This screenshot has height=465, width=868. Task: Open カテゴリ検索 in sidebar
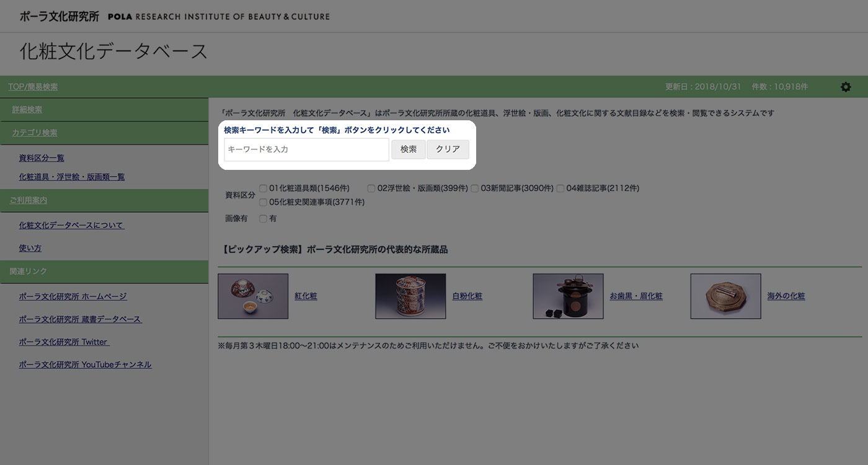point(35,133)
